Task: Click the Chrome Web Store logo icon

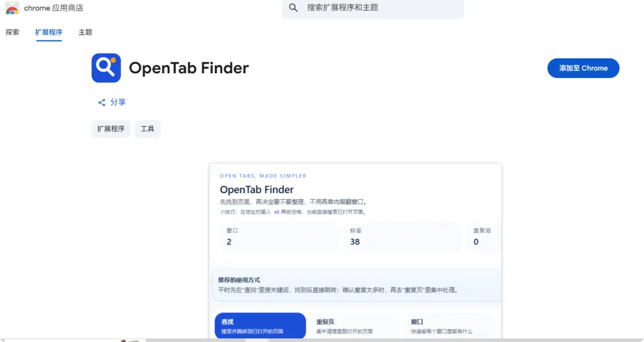Action: click(12, 8)
